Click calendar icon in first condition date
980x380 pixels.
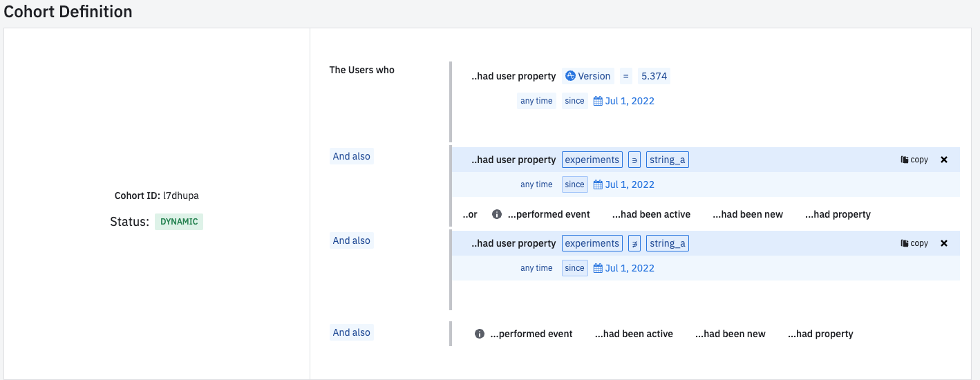(598, 101)
